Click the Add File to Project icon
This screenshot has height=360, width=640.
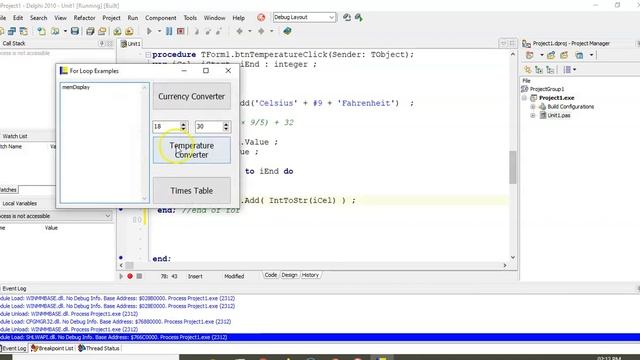(x=117, y=31)
